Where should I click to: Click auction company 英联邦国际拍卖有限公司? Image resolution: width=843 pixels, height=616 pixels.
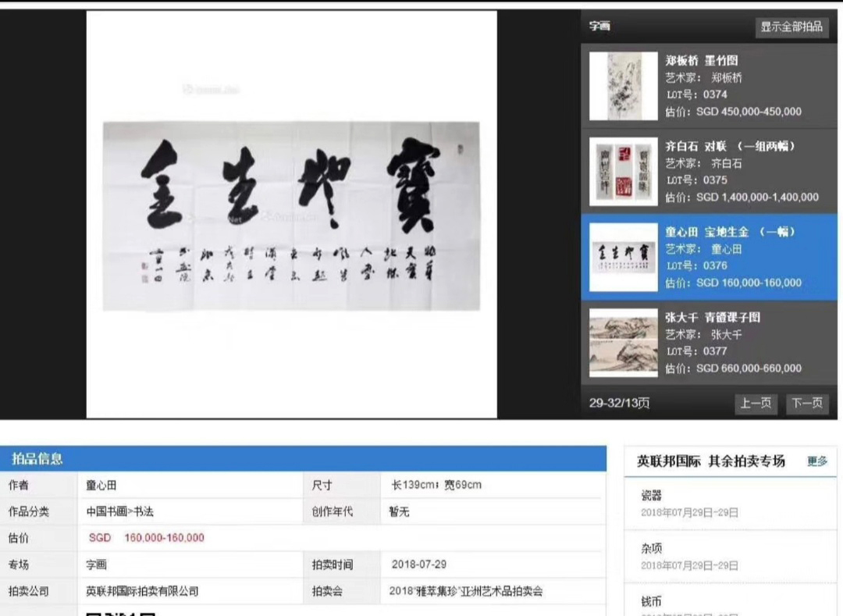pos(143,591)
